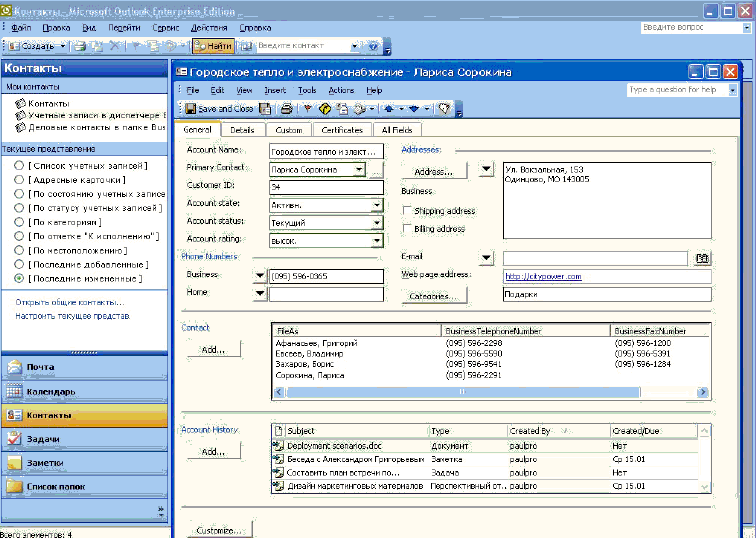The width and height of the screenshot is (756, 538).
Task: Click the Print icon in Outlook toolbar
Action: click(x=80, y=46)
